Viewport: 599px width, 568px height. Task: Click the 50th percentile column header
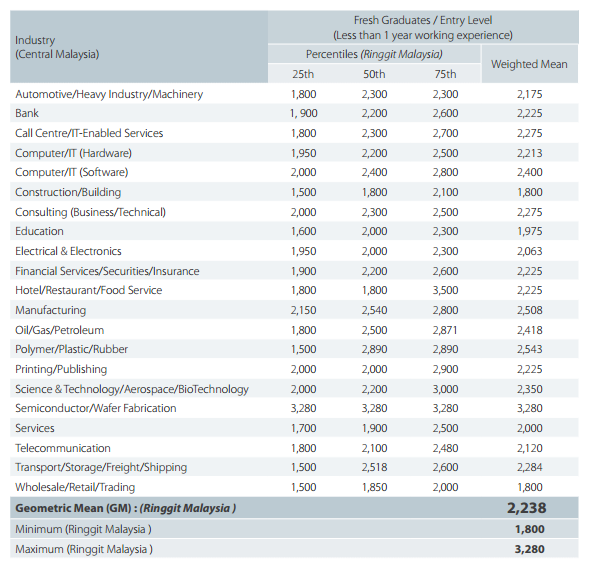tap(374, 74)
